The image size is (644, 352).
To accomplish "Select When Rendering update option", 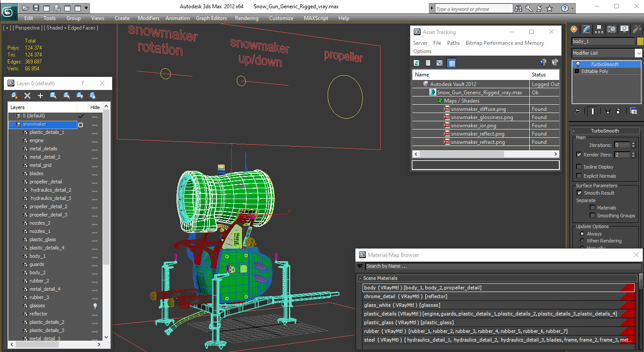I will [x=582, y=241].
